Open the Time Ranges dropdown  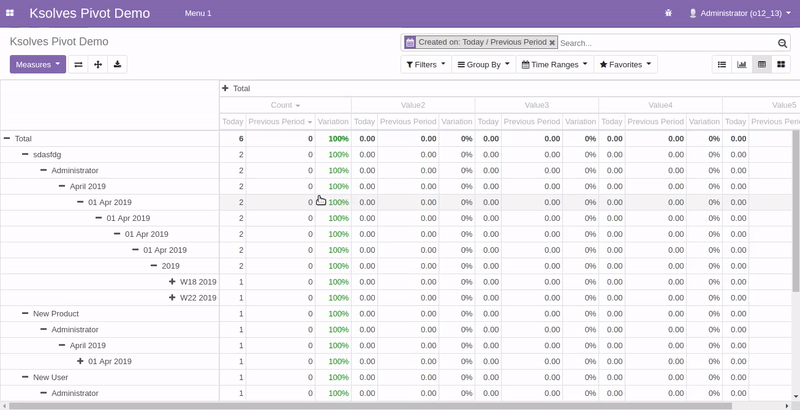(x=553, y=64)
